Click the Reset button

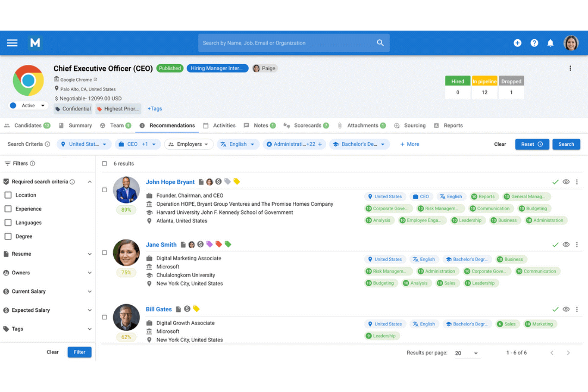click(x=532, y=144)
